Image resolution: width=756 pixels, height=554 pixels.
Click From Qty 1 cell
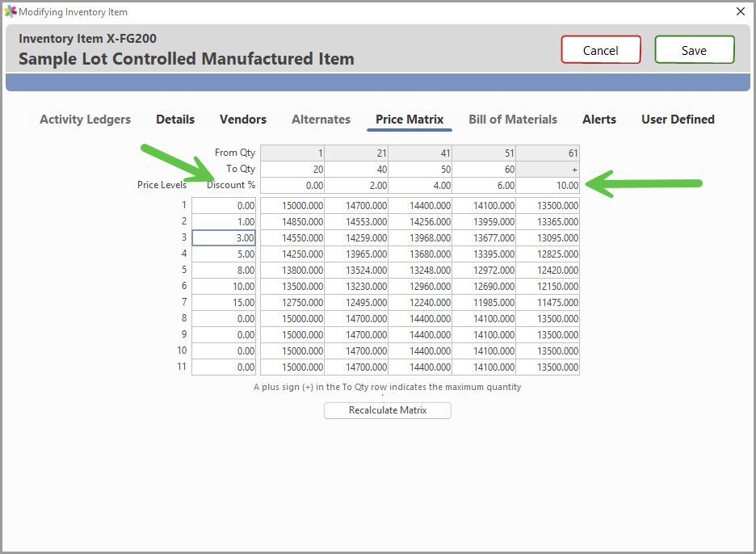[x=292, y=153]
